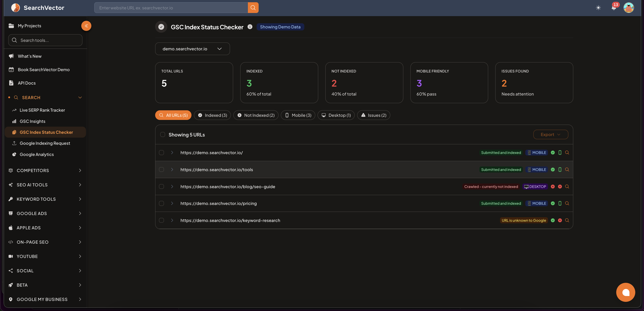Open My Projects folder
This screenshot has height=311, width=644.
pyautogui.click(x=25, y=26)
